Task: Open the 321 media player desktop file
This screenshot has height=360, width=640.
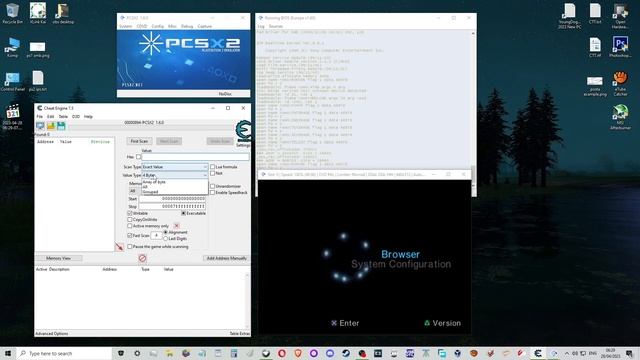Action: (13, 117)
